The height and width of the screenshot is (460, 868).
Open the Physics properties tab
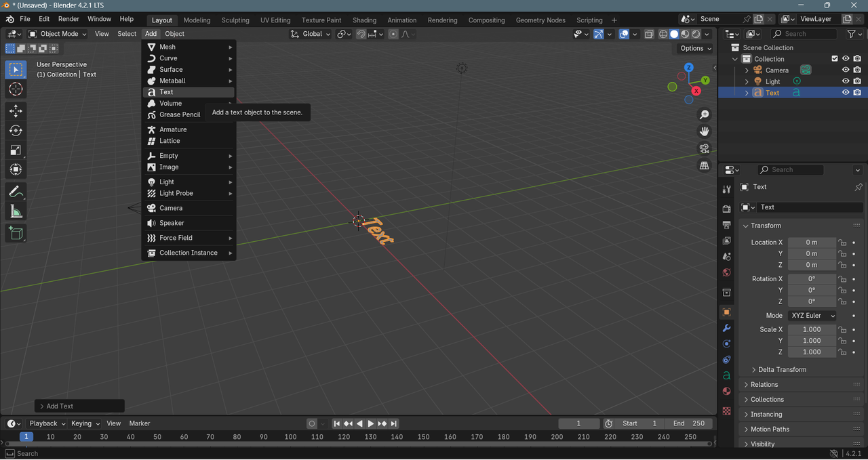(x=726, y=343)
